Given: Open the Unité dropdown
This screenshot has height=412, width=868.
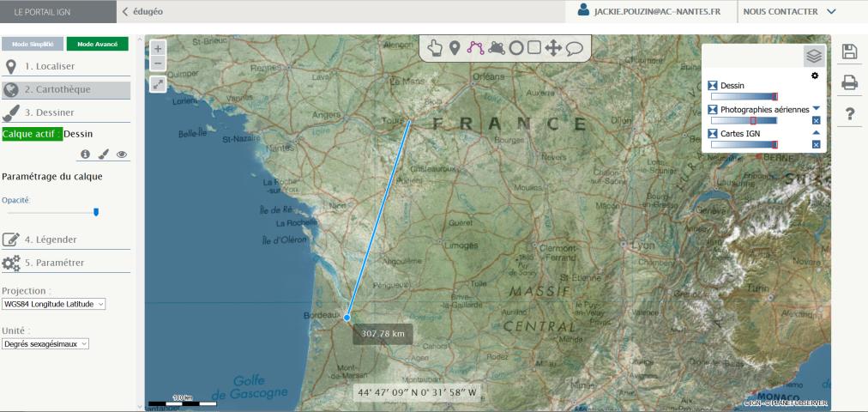Looking at the screenshot, I should [46, 343].
